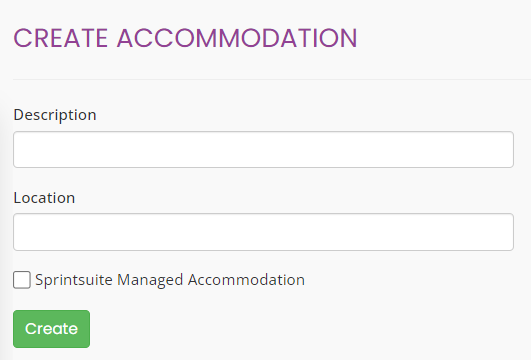Viewport: 531px width, 360px height.
Task: Click the word Create in the heading
Action: [x=61, y=38]
